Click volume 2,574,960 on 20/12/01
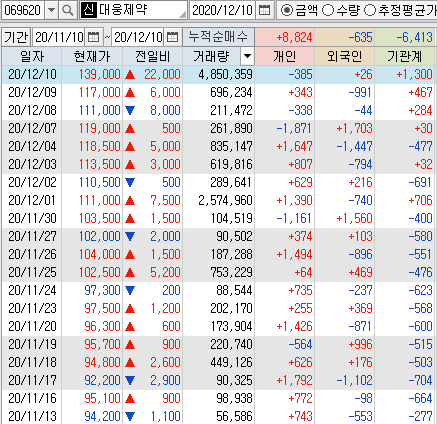 coord(225,200)
